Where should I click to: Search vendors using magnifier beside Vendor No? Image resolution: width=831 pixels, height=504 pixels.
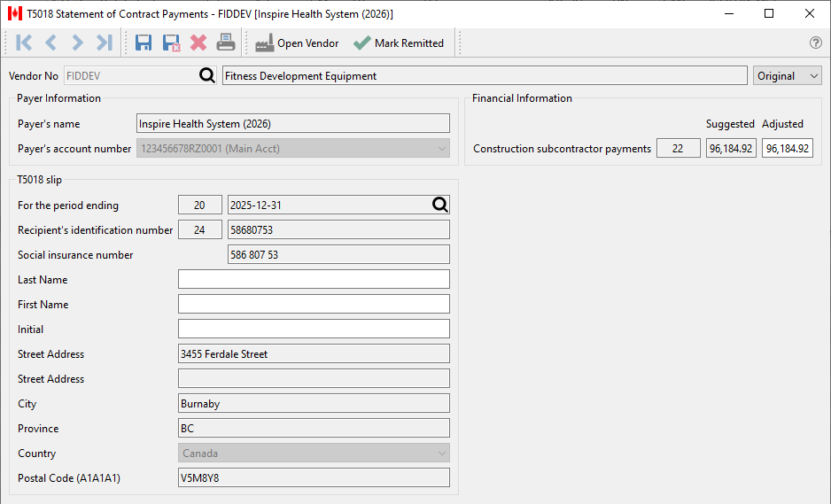[x=207, y=76]
